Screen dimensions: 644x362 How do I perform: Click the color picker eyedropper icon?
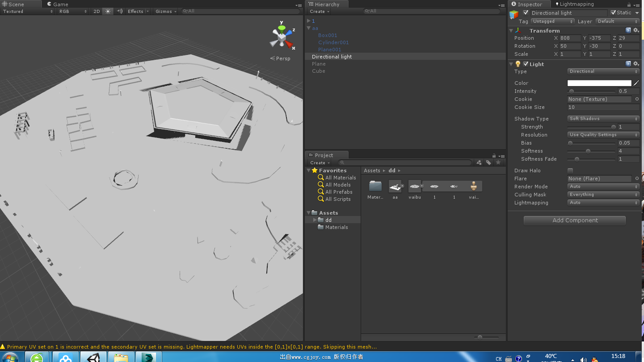636,83
